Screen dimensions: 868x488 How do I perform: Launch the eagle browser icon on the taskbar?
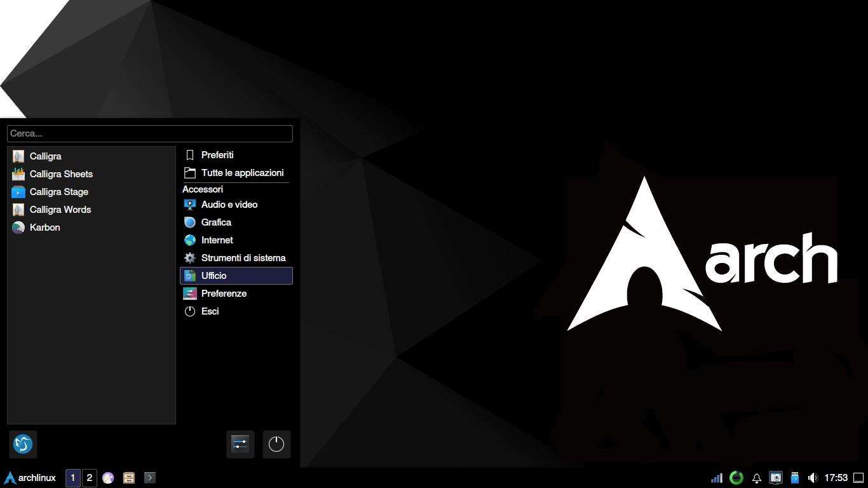(x=108, y=478)
